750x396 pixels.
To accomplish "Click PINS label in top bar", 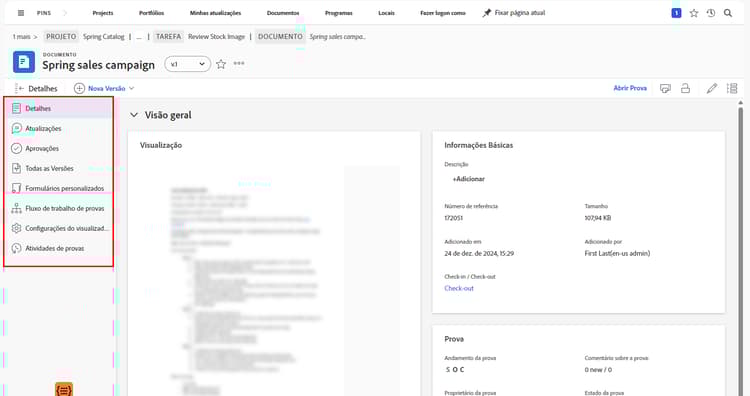I will click(44, 13).
